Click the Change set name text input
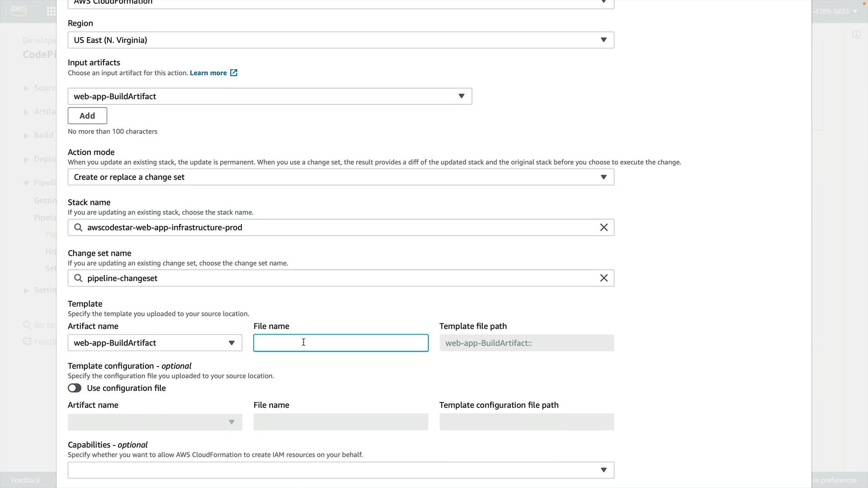Image resolution: width=868 pixels, height=488 pixels. pyautogui.click(x=339, y=278)
